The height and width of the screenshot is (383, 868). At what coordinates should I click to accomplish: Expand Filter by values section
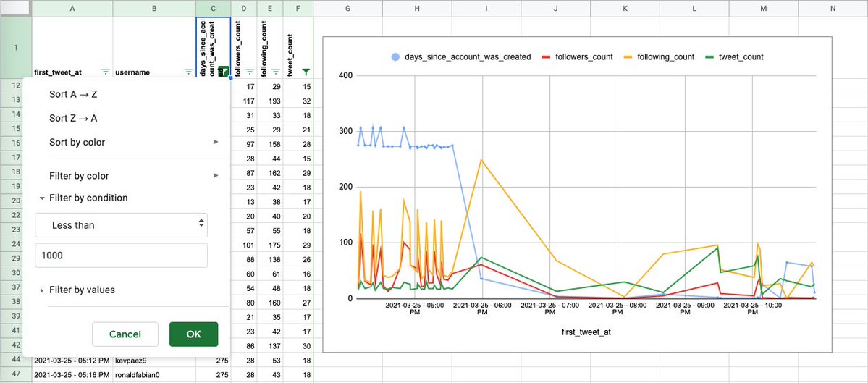pos(77,290)
